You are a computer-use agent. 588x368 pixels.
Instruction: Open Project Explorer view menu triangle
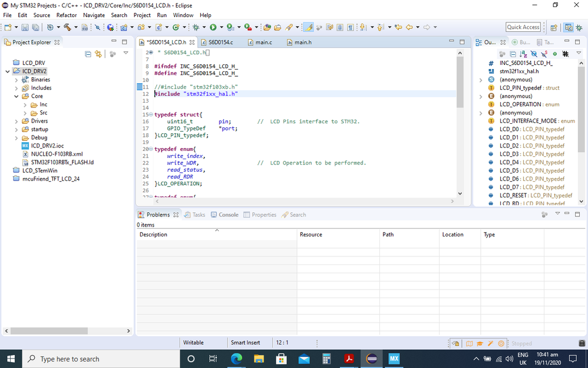126,53
